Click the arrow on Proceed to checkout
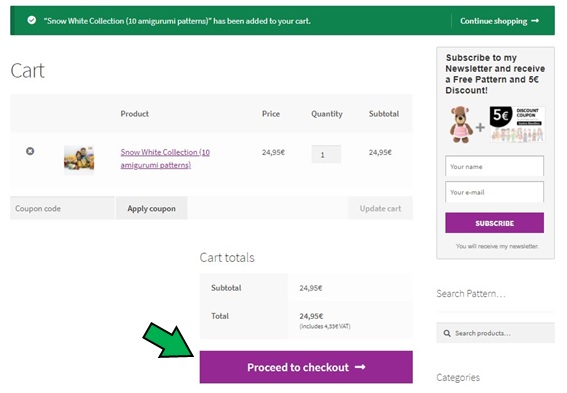Screen dimensions: 567x393 360,367
